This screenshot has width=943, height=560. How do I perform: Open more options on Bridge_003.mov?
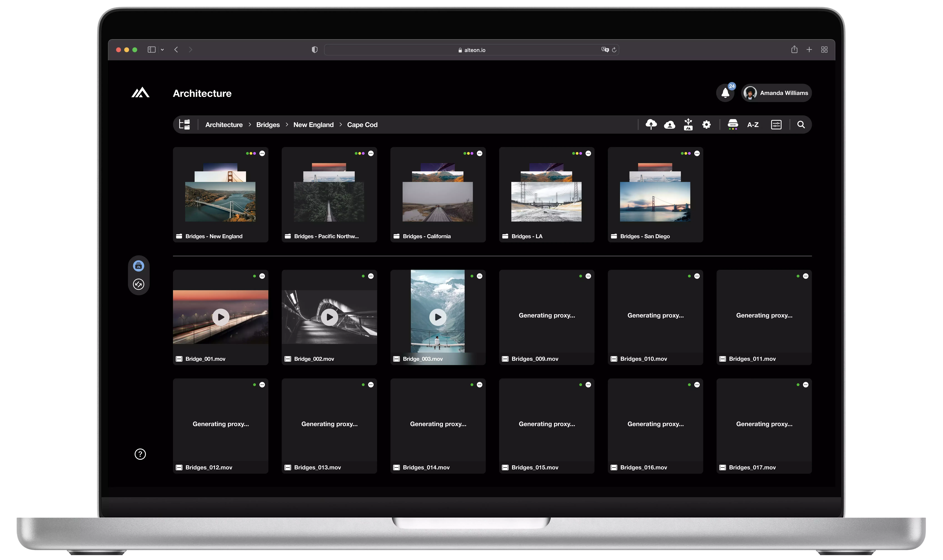[480, 276]
